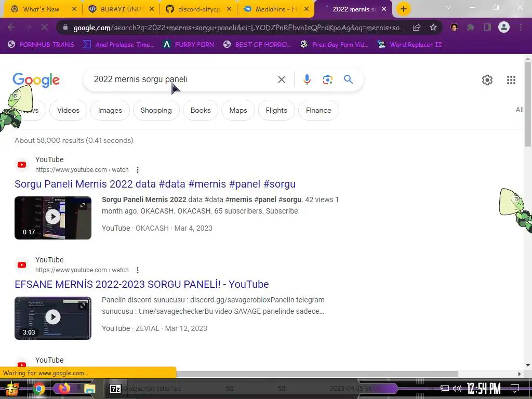Open the Windows Start button
The width and height of the screenshot is (532, 399).
(x=12, y=389)
